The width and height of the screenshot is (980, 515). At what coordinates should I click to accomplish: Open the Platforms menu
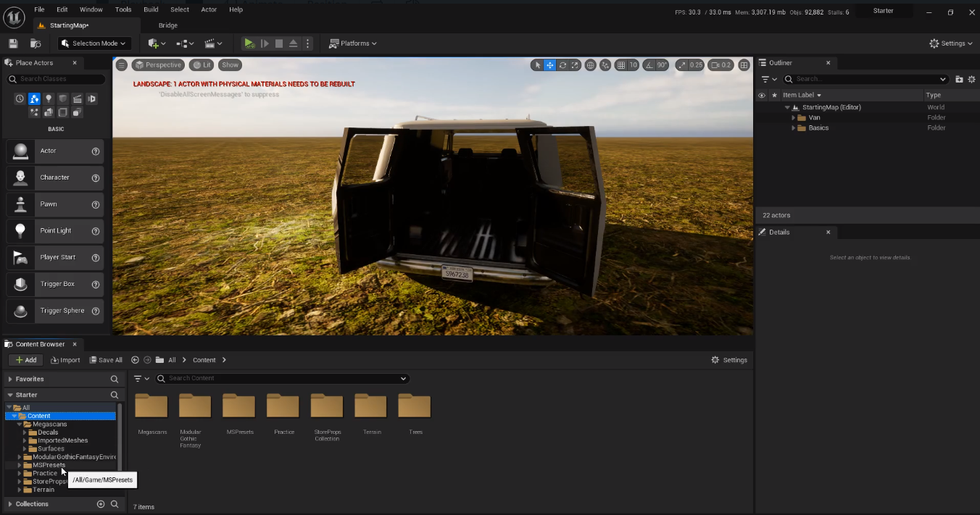353,43
